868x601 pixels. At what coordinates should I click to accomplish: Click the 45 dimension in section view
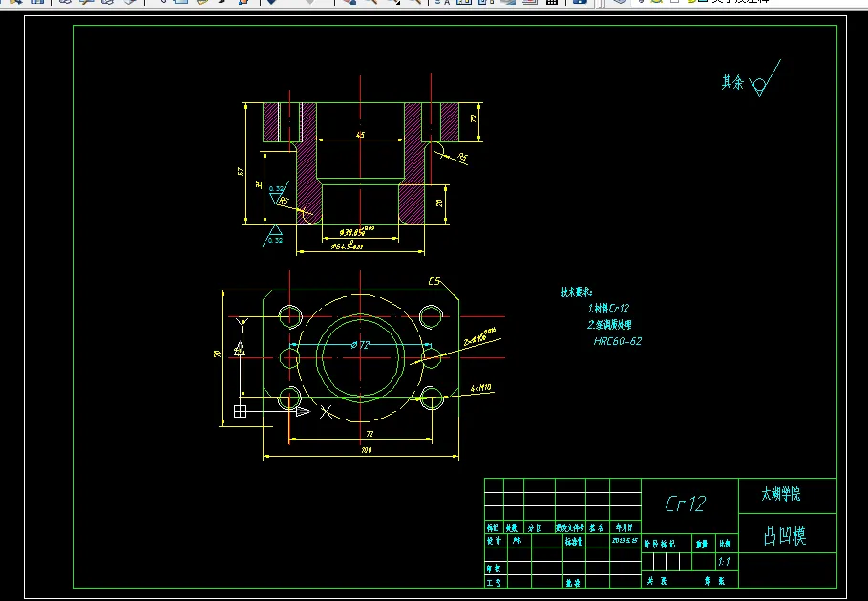[360, 135]
